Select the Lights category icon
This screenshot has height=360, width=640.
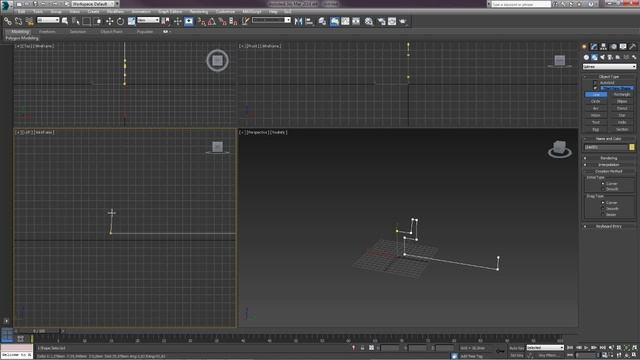pyautogui.click(x=602, y=57)
